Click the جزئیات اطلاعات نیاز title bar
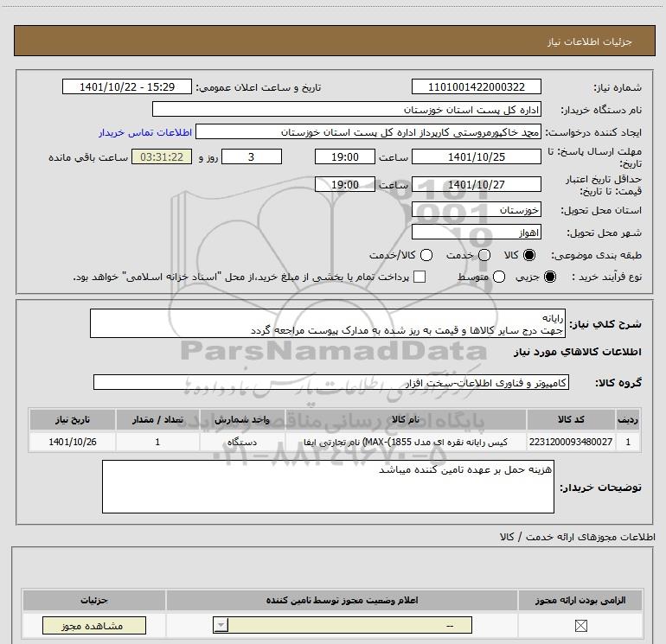 point(334,41)
